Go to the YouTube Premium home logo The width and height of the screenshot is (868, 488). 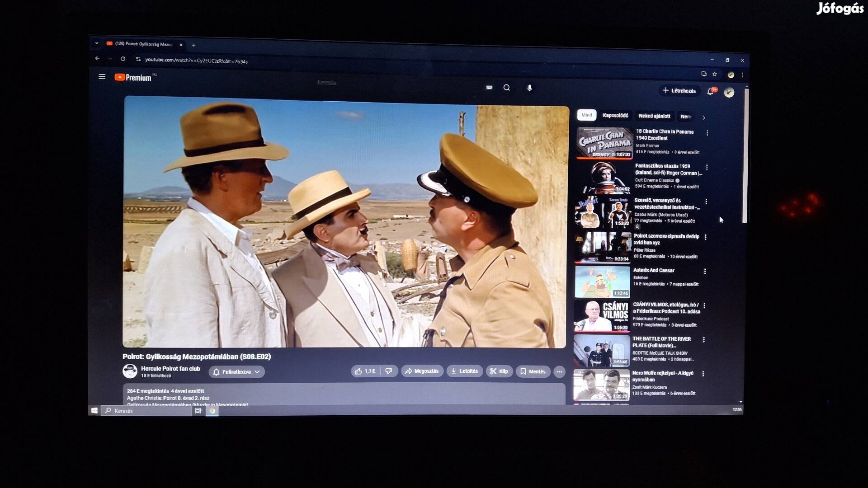tap(133, 78)
